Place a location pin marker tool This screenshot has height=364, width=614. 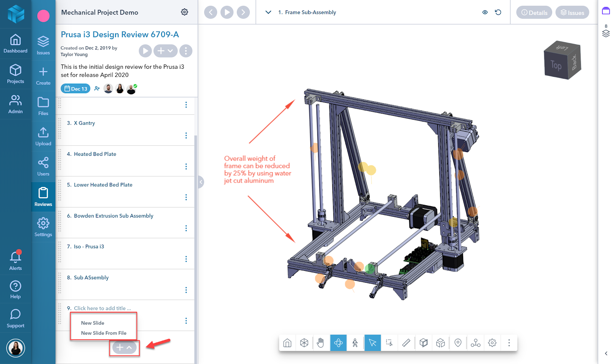(458, 343)
